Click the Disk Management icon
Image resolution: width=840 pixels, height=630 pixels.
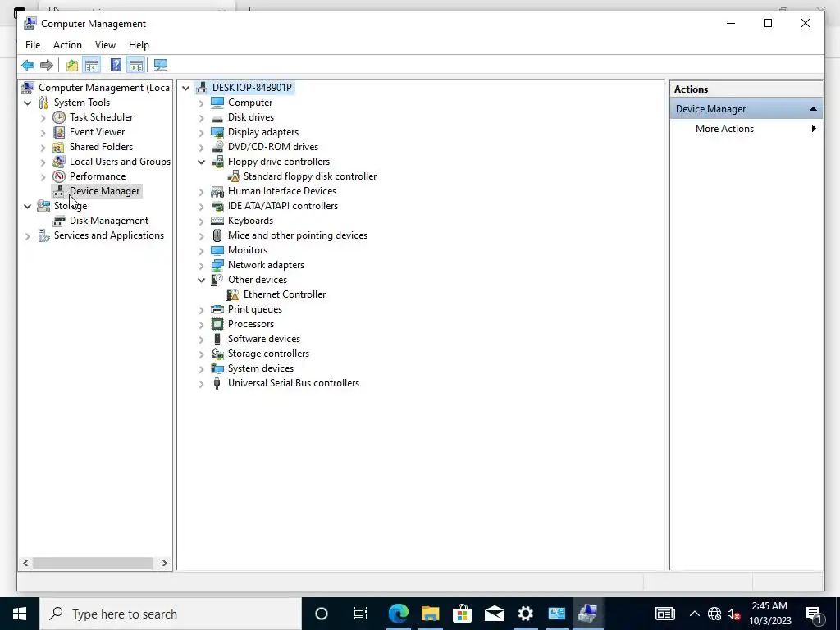[59, 221]
